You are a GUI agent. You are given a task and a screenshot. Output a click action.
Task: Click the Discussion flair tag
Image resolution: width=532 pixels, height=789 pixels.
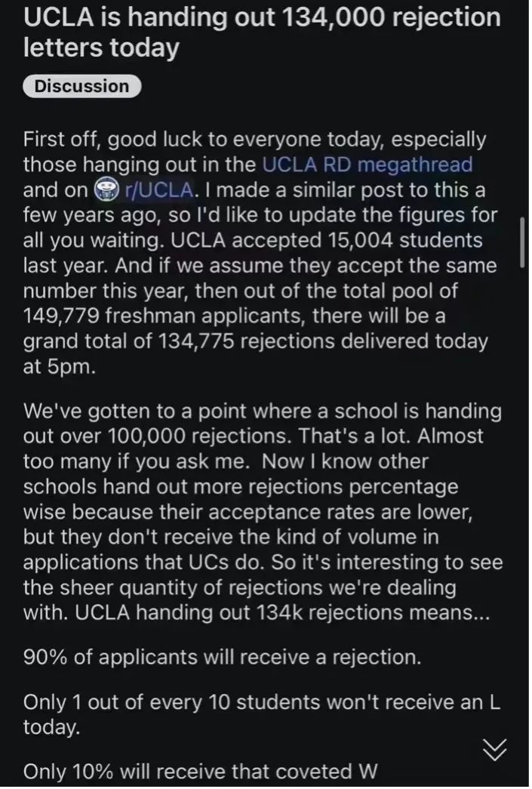point(82,86)
